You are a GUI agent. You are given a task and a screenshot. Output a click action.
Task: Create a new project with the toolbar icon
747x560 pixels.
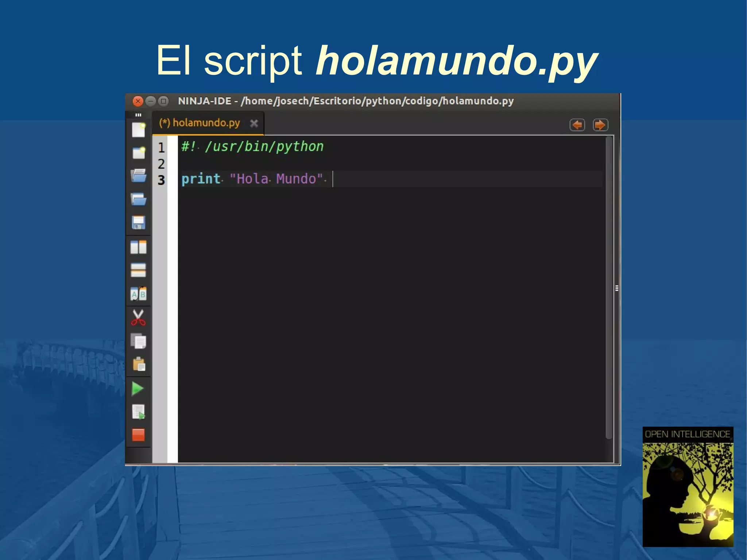pos(139,153)
